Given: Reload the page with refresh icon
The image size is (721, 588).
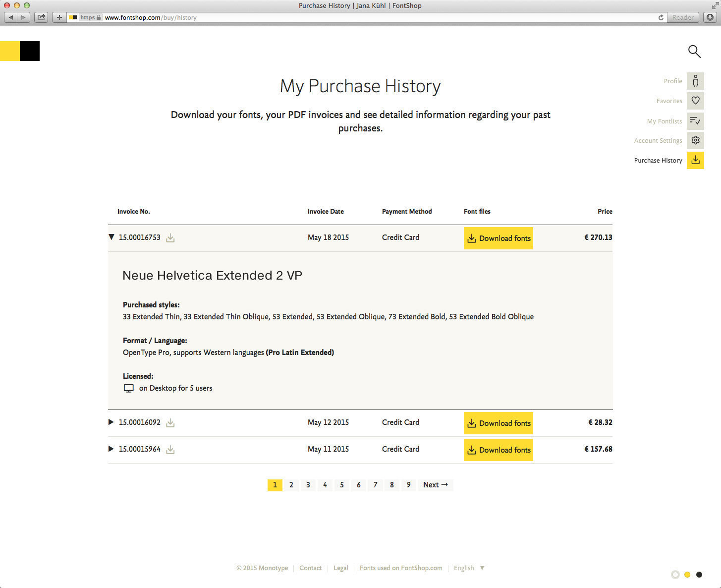Looking at the screenshot, I should pos(661,17).
